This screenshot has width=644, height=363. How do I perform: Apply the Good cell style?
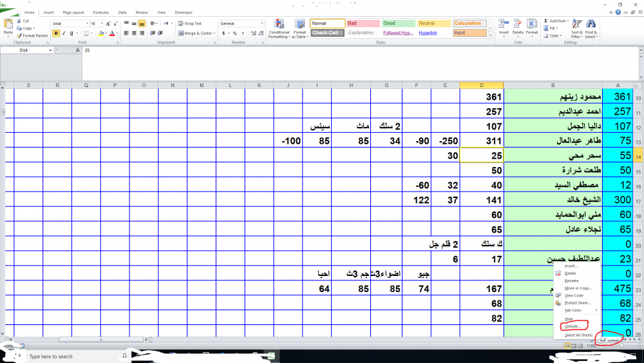[399, 23]
